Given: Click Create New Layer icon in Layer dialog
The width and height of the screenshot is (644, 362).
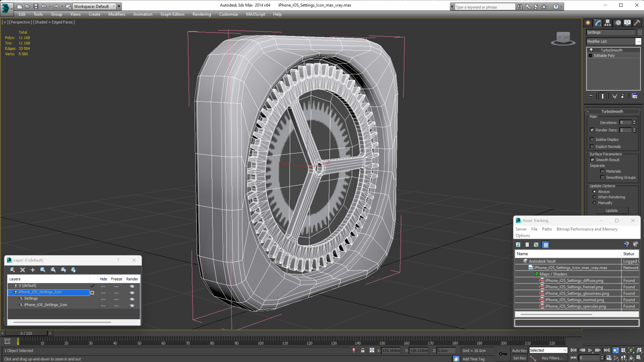Looking at the screenshot, I should tap(12, 270).
